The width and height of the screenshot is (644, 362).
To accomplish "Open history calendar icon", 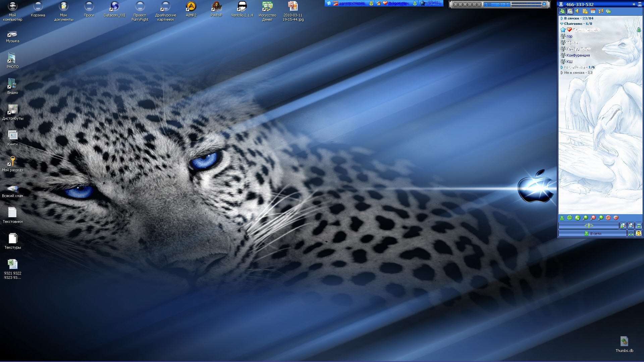I will [x=593, y=11].
